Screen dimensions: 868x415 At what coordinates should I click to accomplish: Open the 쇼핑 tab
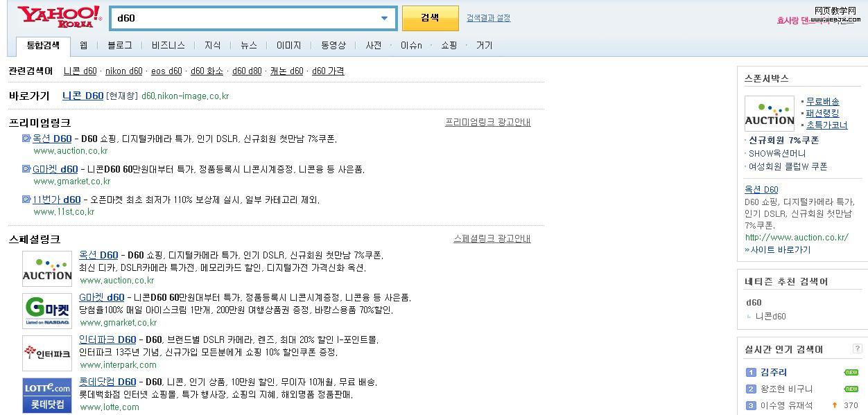click(449, 46)
